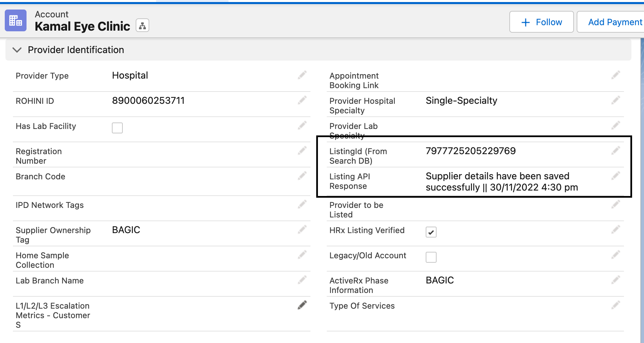Collapse the Provider Identification section chevron
Viewport: 644px width, 343px height.
[x=17, y=50]
